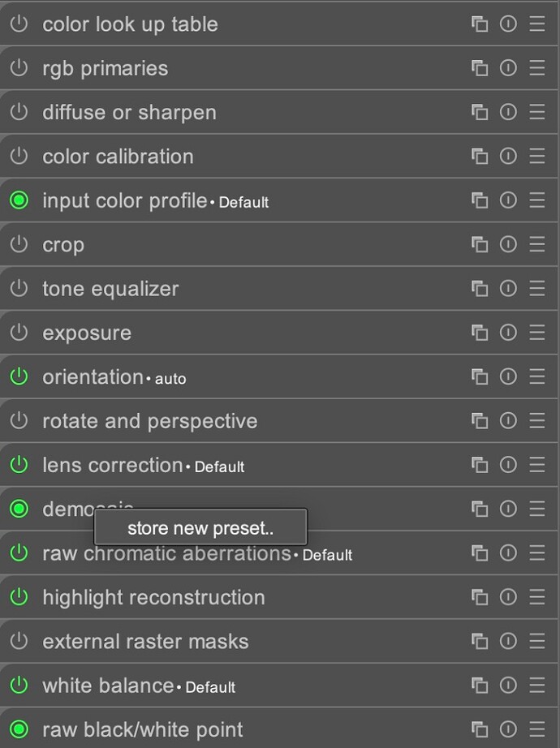Turn off the lens correction module
Viewport: 560px width, 748px height.
point(19,465)
